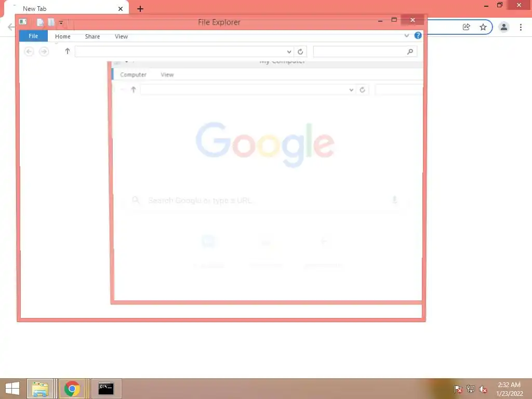532x399 pixels.
Task: Go up one folder level in File Explorer
Action: (67, 51)
